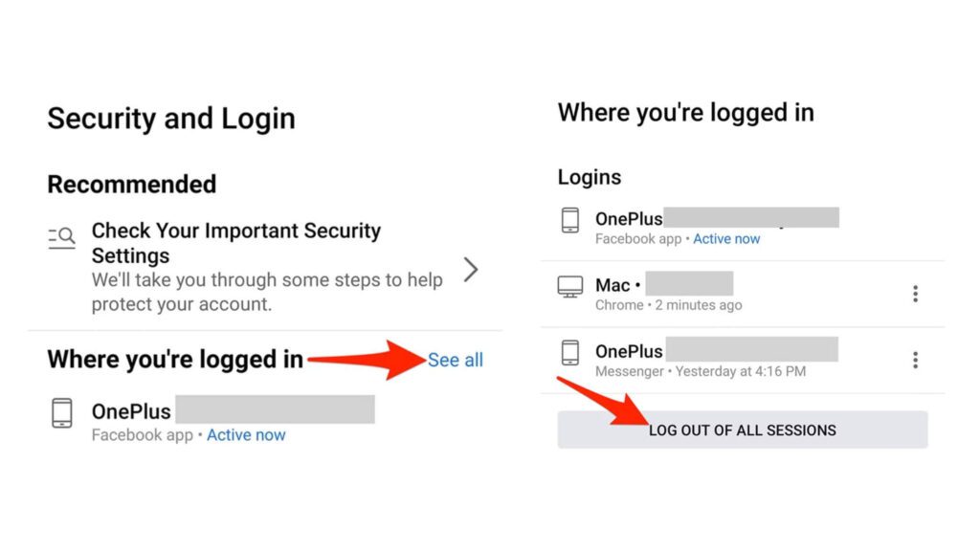Open the three-dot menu for the Mac session

click(x=915, y=294)
